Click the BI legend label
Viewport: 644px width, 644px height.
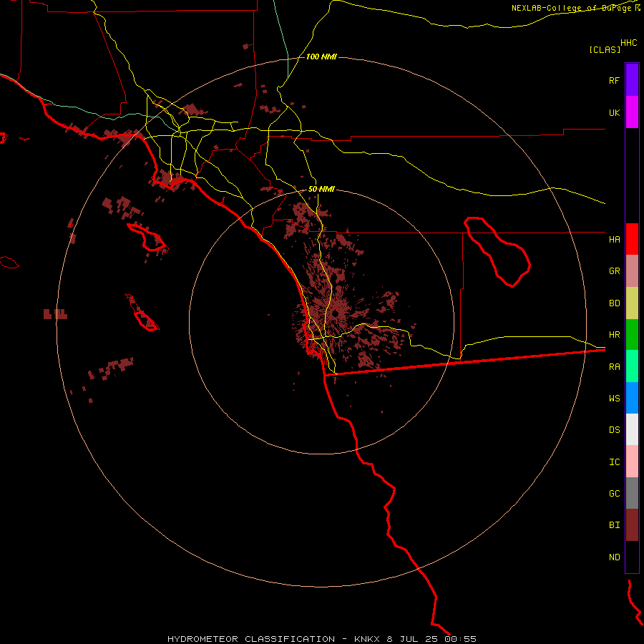[614, 525]
